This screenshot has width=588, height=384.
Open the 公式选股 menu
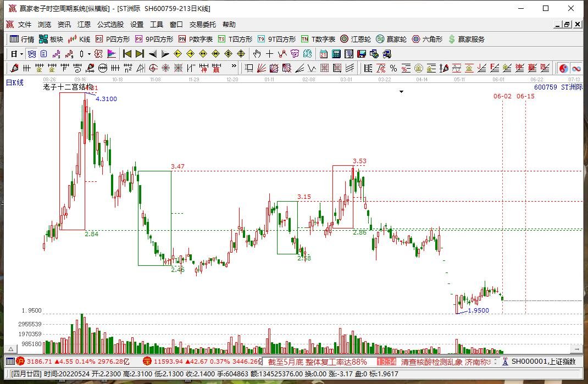(110, 24)
